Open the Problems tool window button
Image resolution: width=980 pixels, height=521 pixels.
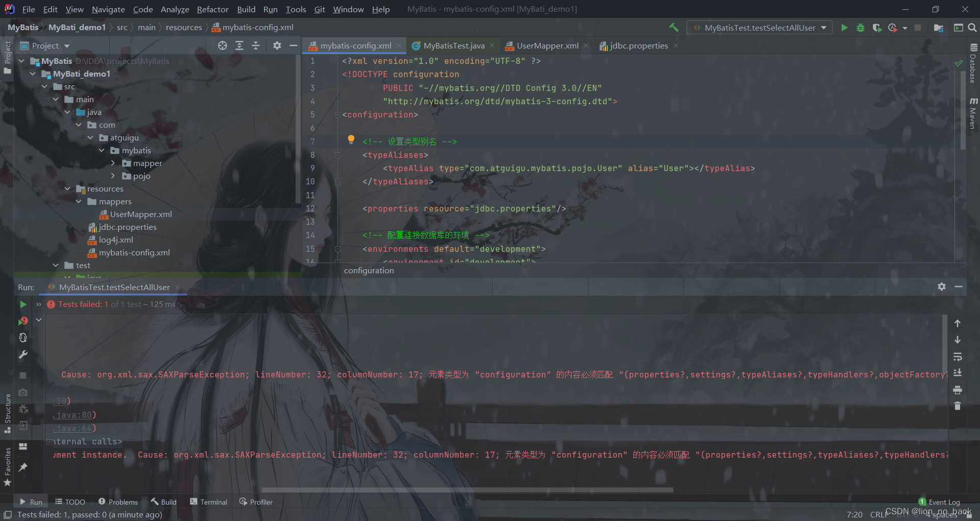pyautogui.click(x=118, y=502)
